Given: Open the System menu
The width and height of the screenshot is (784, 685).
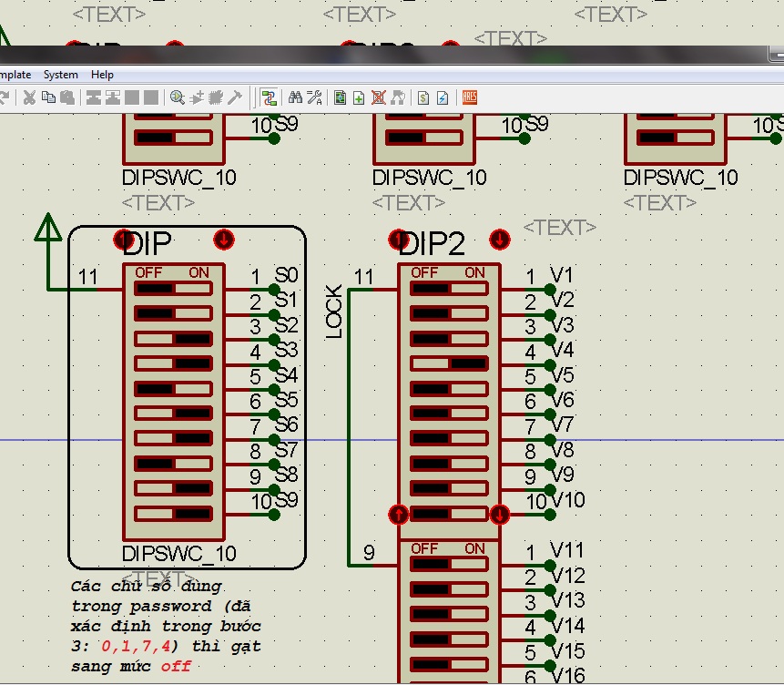Looking at the screenshot, I should pos(60,75).
